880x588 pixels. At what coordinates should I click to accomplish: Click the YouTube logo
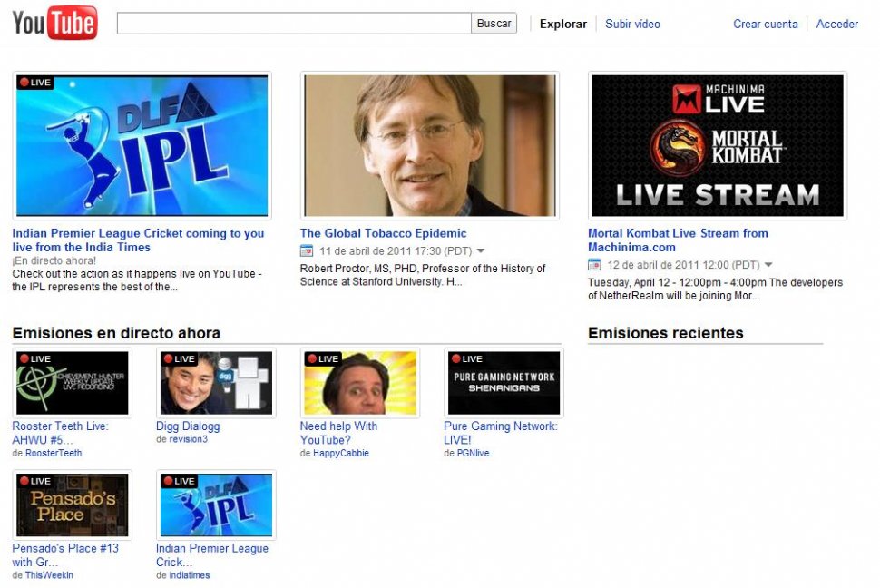[54, 23]
